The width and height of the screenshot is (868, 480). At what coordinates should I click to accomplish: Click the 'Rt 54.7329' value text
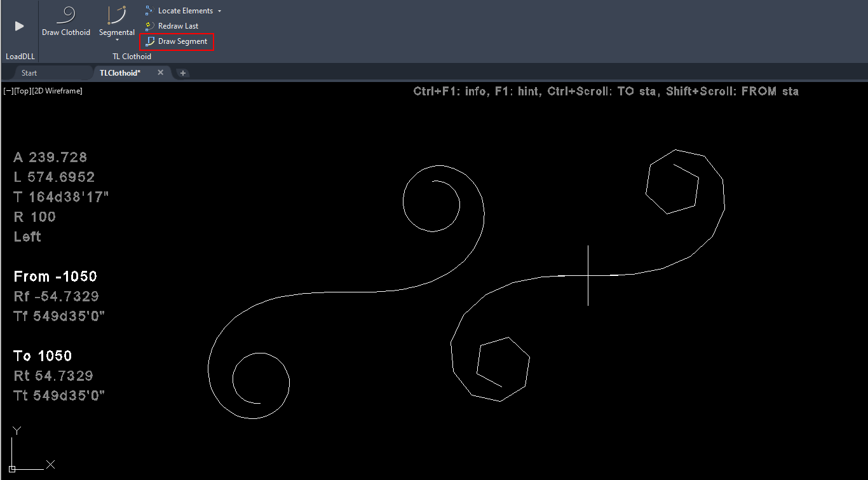(x=53, y=376)
